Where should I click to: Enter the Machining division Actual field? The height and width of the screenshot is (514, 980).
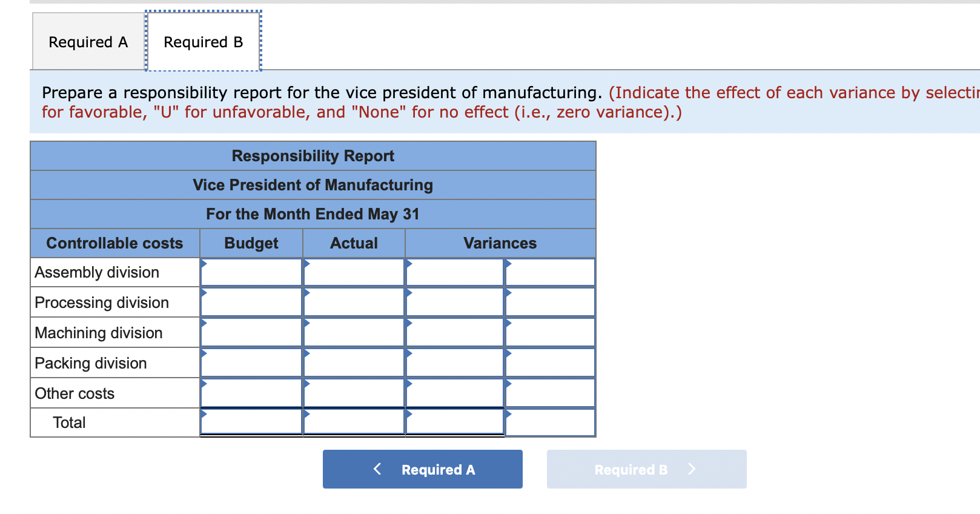tap(353, 332)
